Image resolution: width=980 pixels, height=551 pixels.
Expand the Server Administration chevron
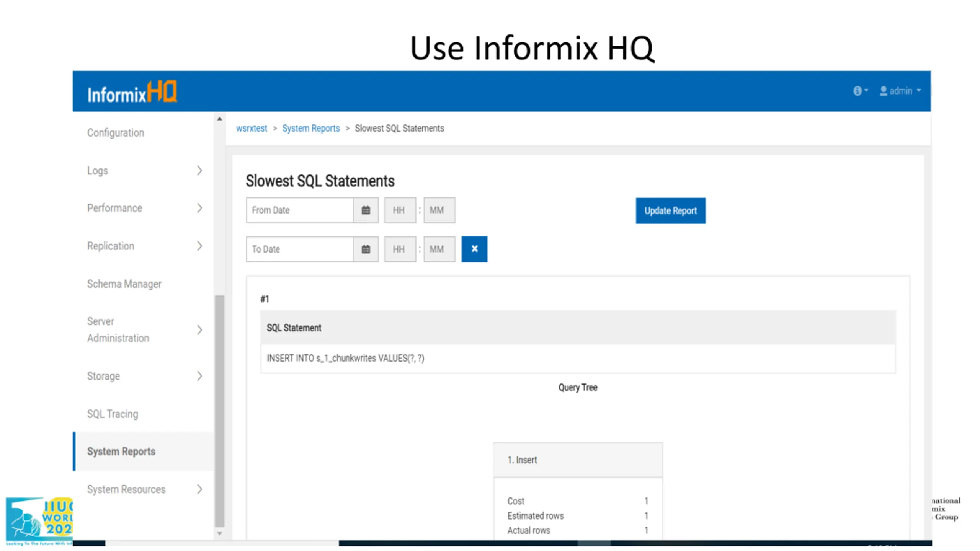(199, 330)
